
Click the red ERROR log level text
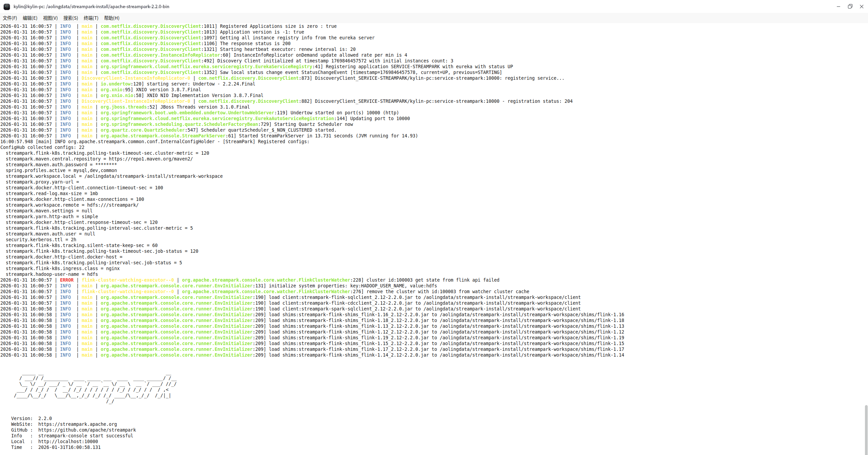(x=66, y=280)
